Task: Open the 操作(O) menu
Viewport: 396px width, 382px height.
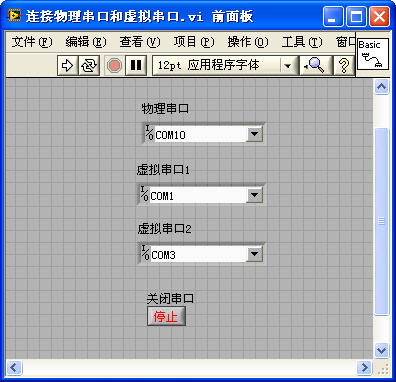Action: [248, 42]
